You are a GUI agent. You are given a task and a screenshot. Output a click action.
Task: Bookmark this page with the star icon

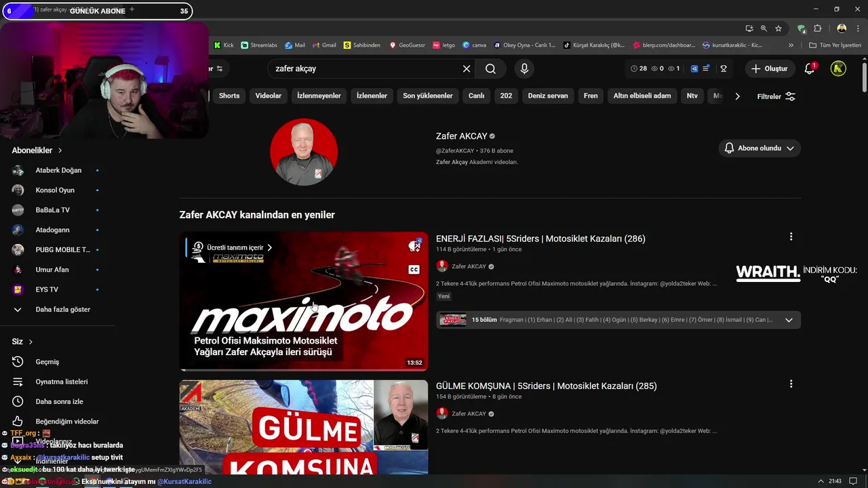pyautogui.click(x=778, y=28)
